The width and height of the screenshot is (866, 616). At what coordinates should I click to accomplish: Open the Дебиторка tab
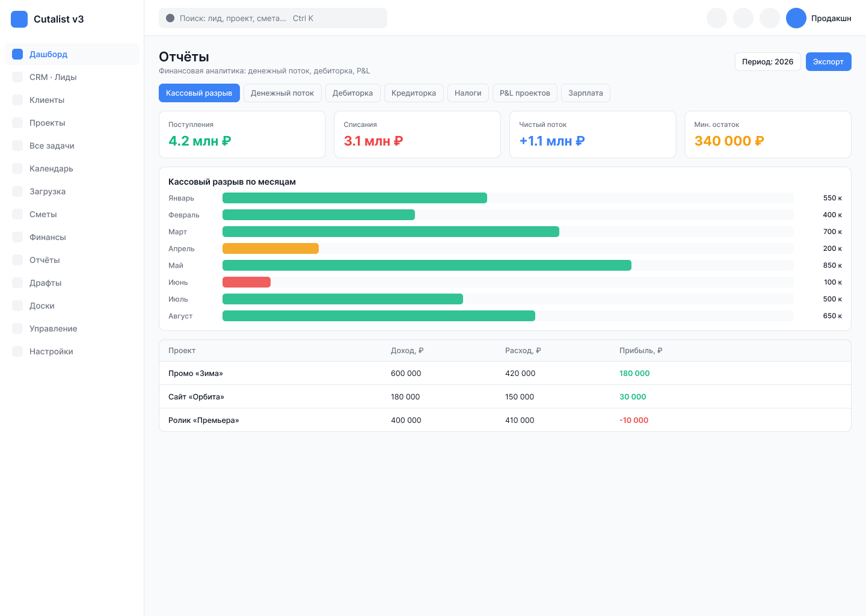(352, 93)
